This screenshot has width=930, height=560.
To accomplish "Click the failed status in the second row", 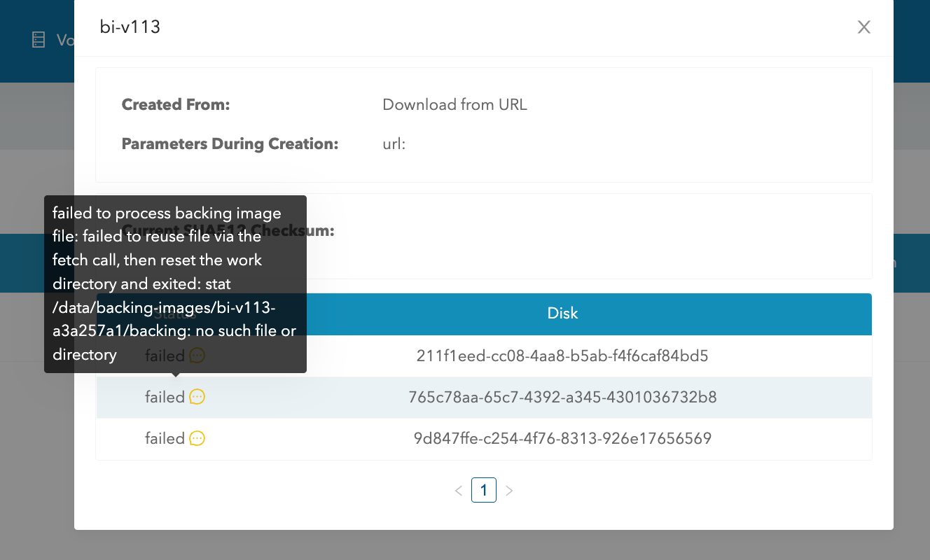I will coord(166,397).
